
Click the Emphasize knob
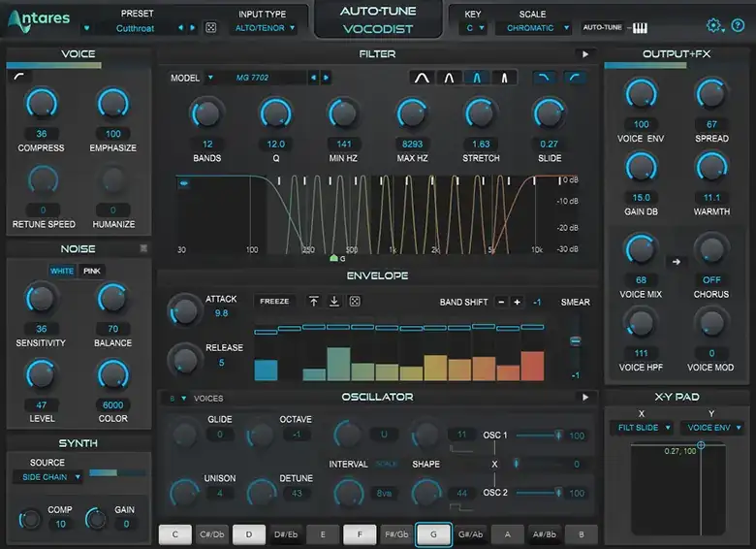click(x=112, y=103)
